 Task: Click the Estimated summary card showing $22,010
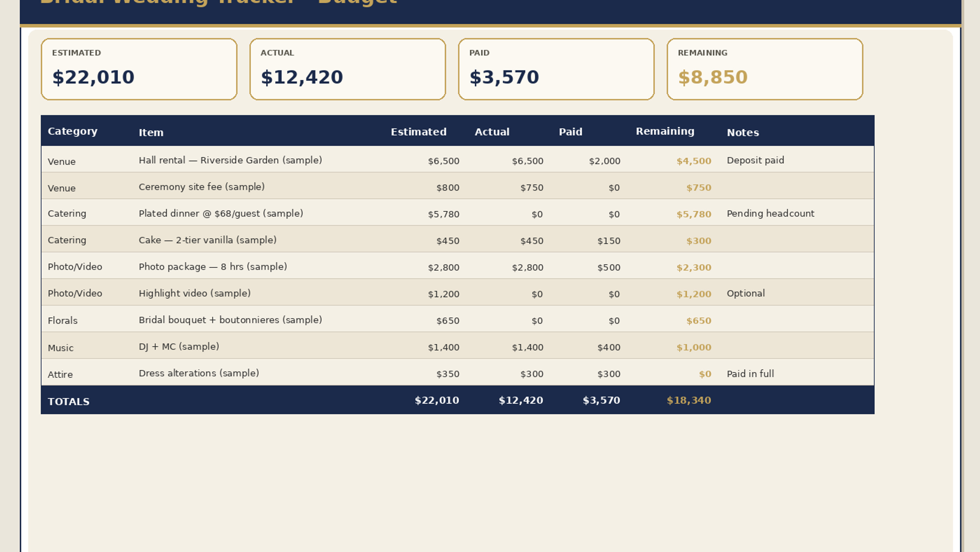tap(139, 69)
